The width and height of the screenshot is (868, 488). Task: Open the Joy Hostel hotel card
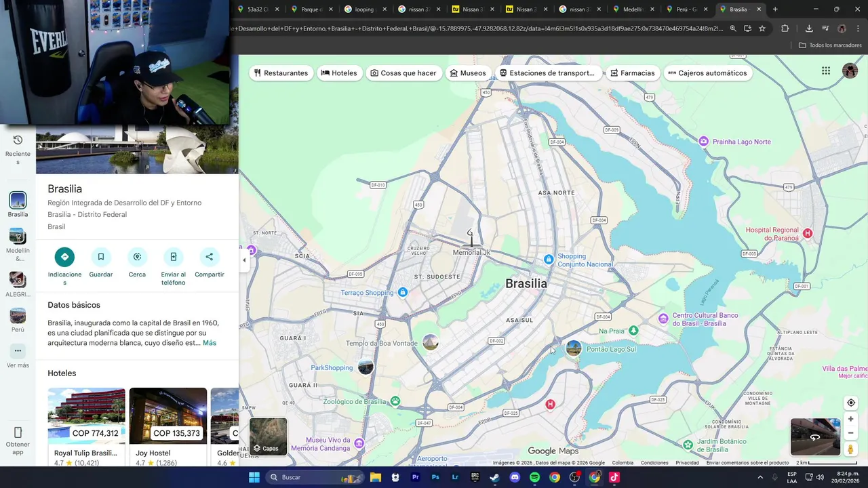click(168, 426)
